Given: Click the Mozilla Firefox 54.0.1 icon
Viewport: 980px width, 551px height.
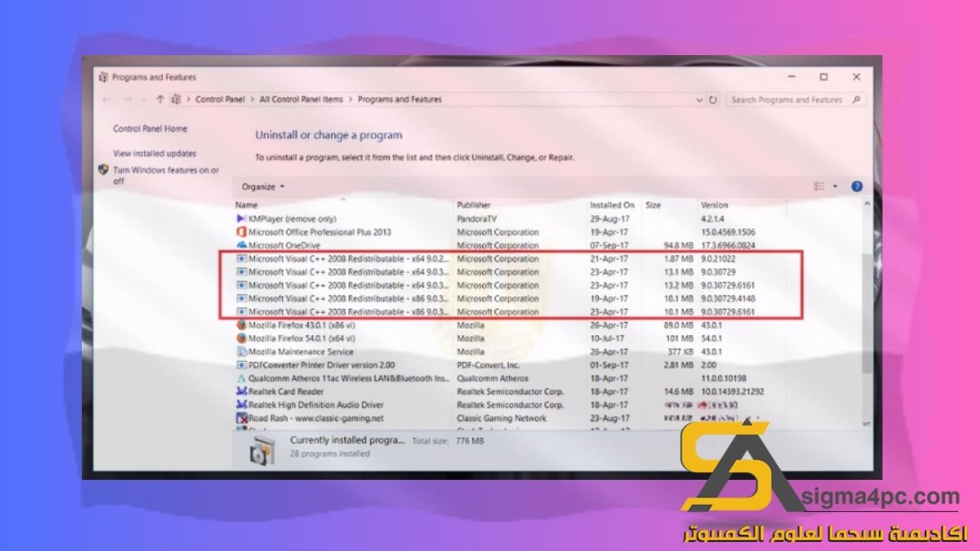Looking at the screenshot, I should pos(241,338).
